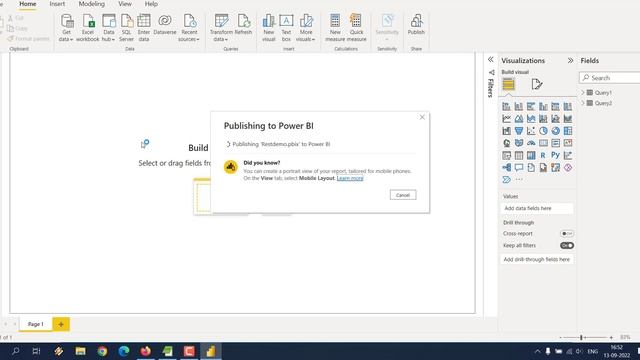
Task: Open Enter data from ribbon
Action: pos(144,28)
